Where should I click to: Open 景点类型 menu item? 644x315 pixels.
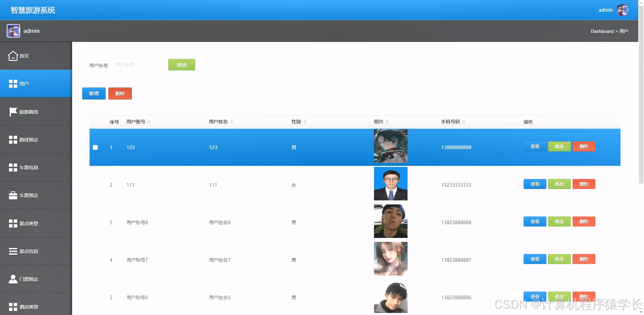click(x=36, y=224)
